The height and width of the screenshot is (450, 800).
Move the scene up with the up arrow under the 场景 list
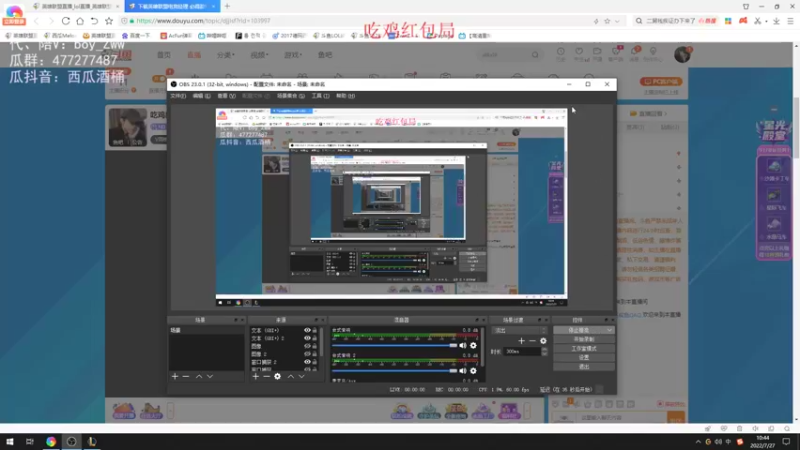pyautogui.click(x=199, y=377)
